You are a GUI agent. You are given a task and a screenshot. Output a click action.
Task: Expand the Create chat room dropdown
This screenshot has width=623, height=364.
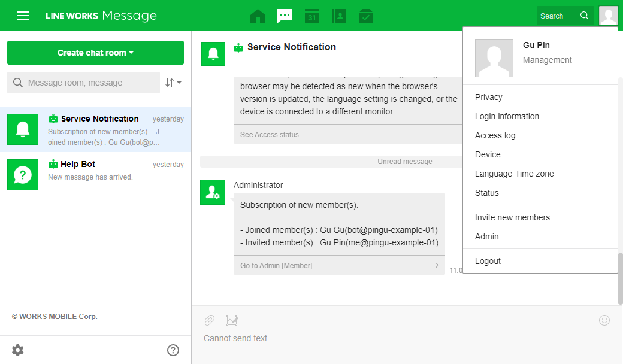tap(95, 53)
